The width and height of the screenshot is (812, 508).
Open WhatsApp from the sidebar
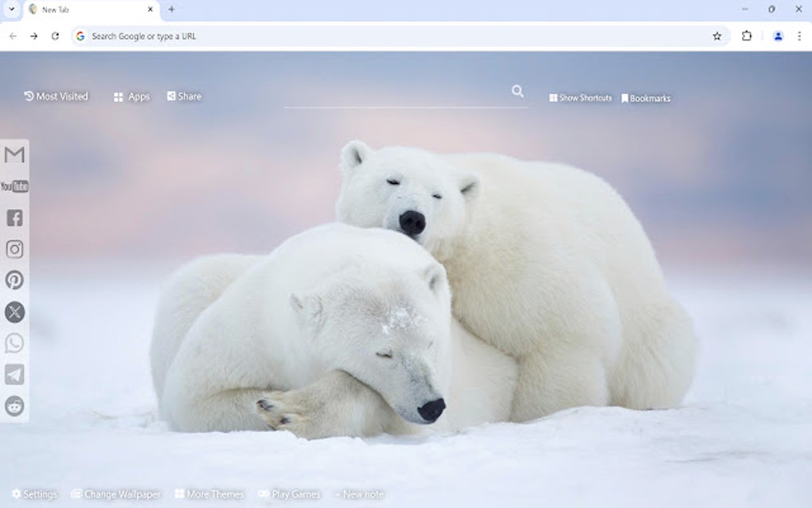(x=14, y=343)
